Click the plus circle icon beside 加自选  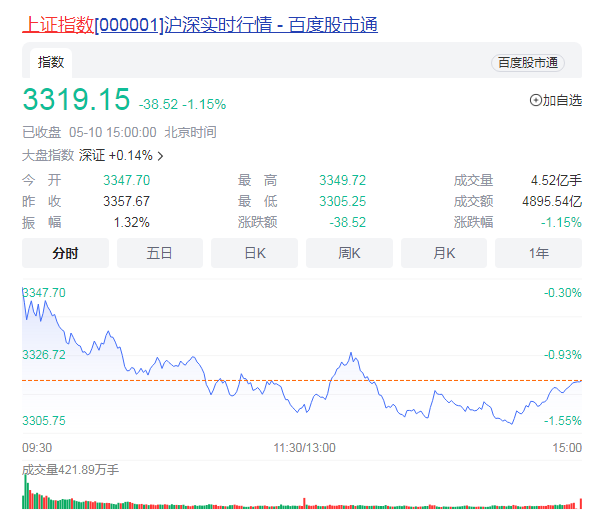click(535, 100)
